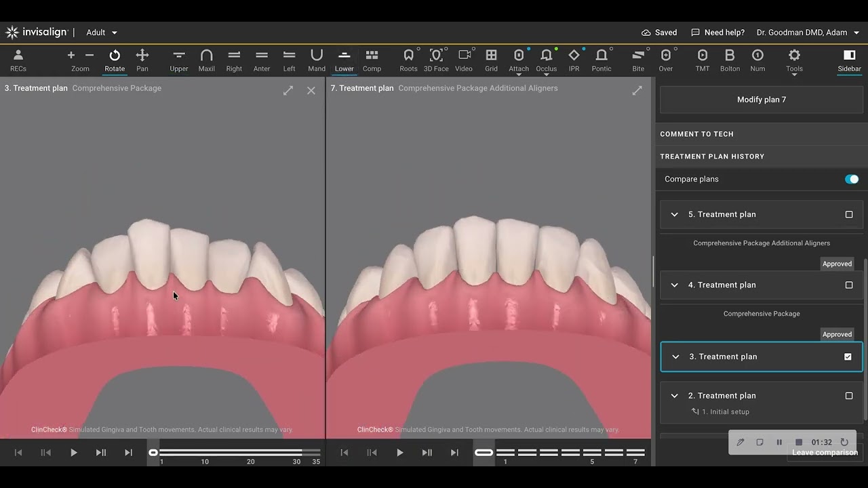Expand the 4. Treatment plan row

(x=675, y=285)
